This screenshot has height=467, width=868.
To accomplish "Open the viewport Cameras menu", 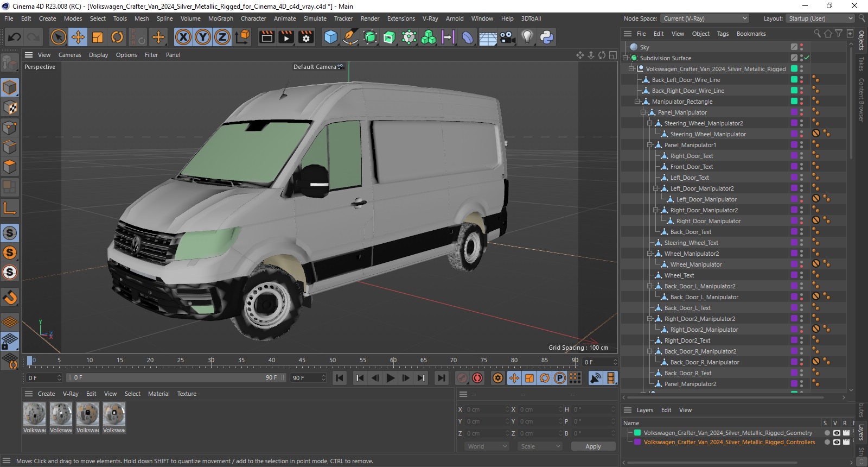I will 70,55.
